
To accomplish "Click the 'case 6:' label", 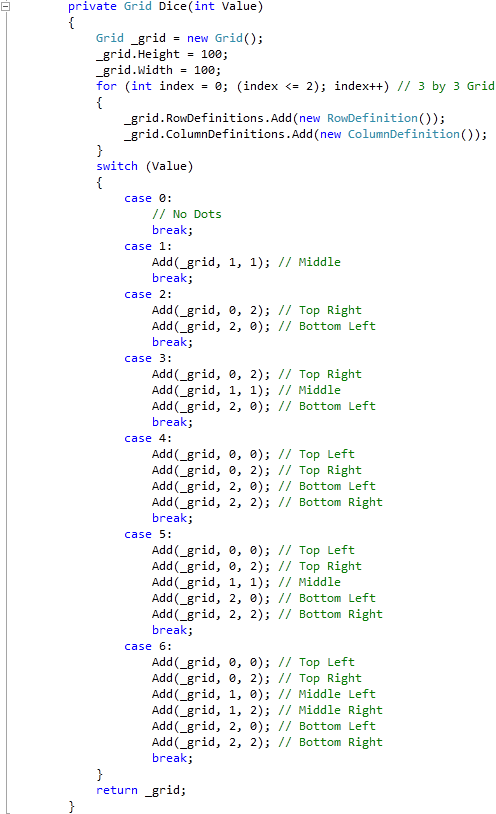I will 148,646.
